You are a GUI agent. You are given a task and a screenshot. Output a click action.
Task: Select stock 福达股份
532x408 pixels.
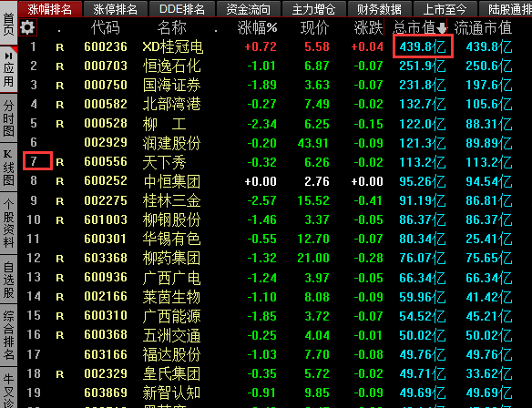pos(171,354)
